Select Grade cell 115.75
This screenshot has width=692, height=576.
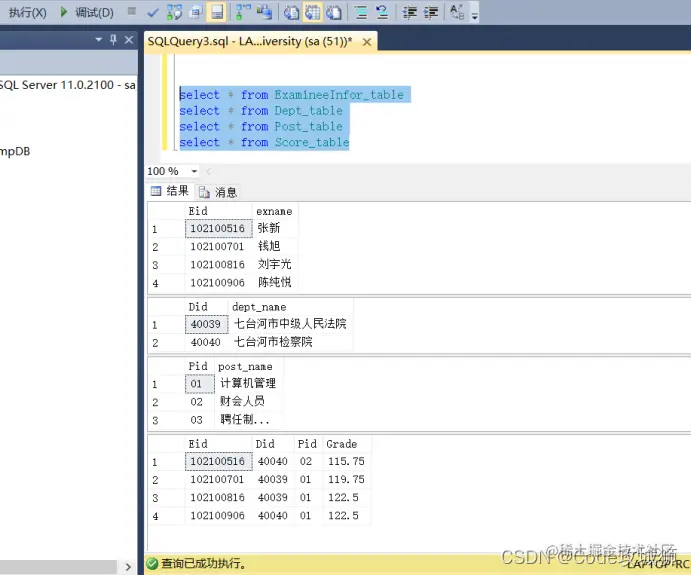347,462
